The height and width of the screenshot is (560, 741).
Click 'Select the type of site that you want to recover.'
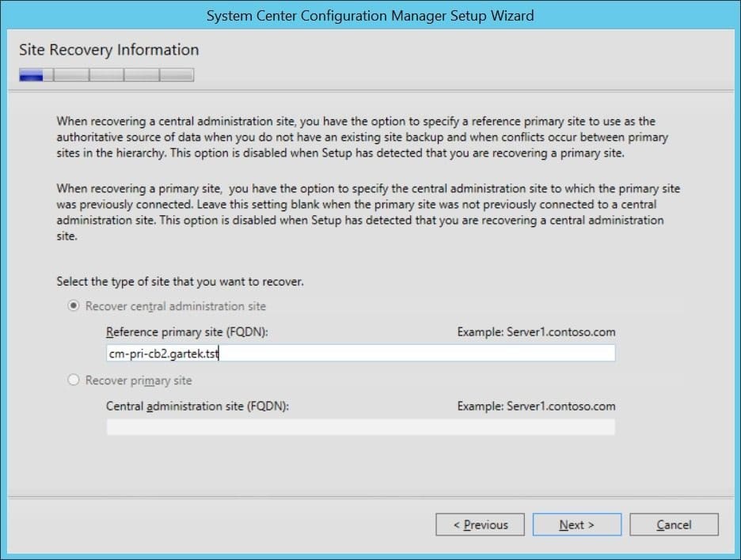click(x=180, y=282)
